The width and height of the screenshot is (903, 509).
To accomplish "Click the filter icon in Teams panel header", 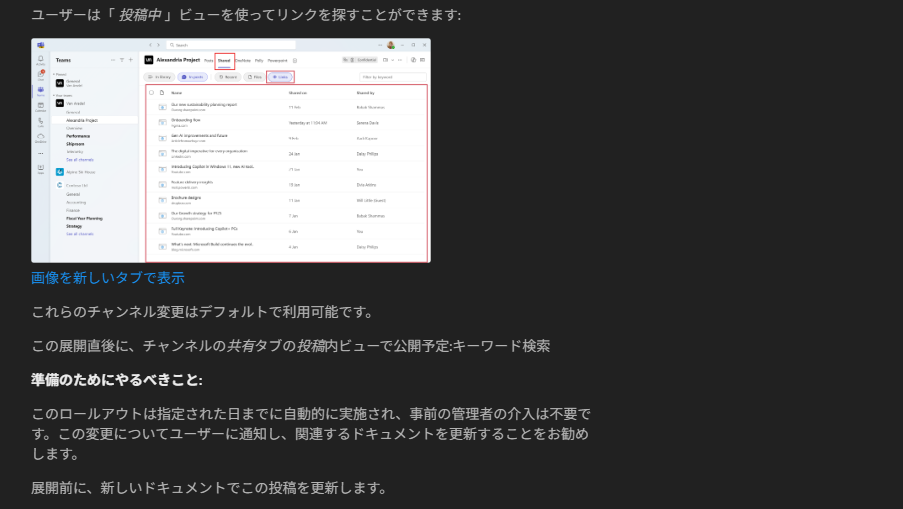I will coord(121,60).
